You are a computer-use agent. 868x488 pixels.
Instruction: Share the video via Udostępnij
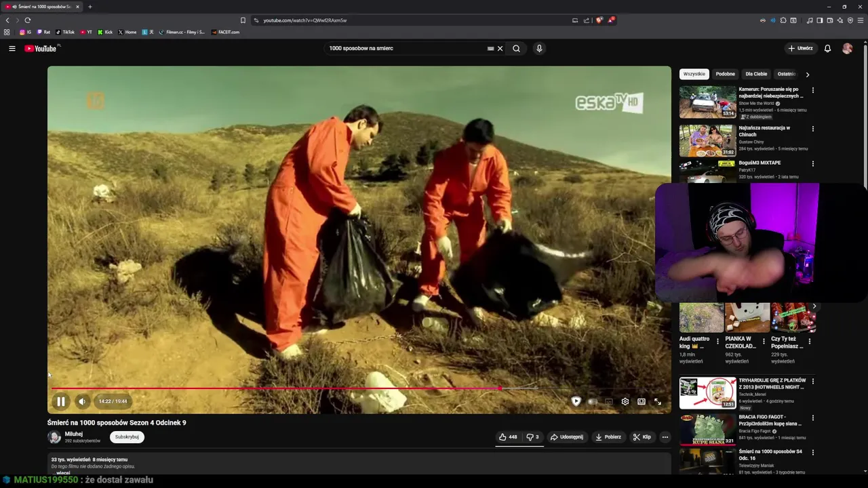[x=567, y=437]
